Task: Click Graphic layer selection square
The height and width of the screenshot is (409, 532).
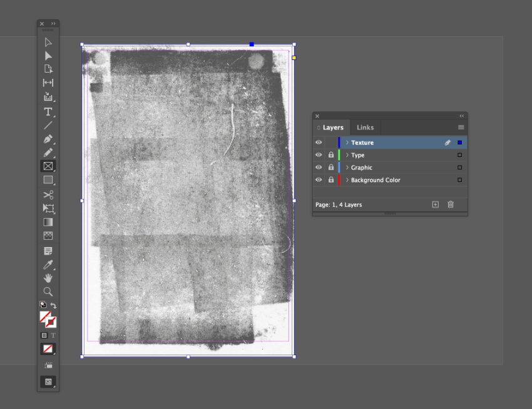Action: 460,167
